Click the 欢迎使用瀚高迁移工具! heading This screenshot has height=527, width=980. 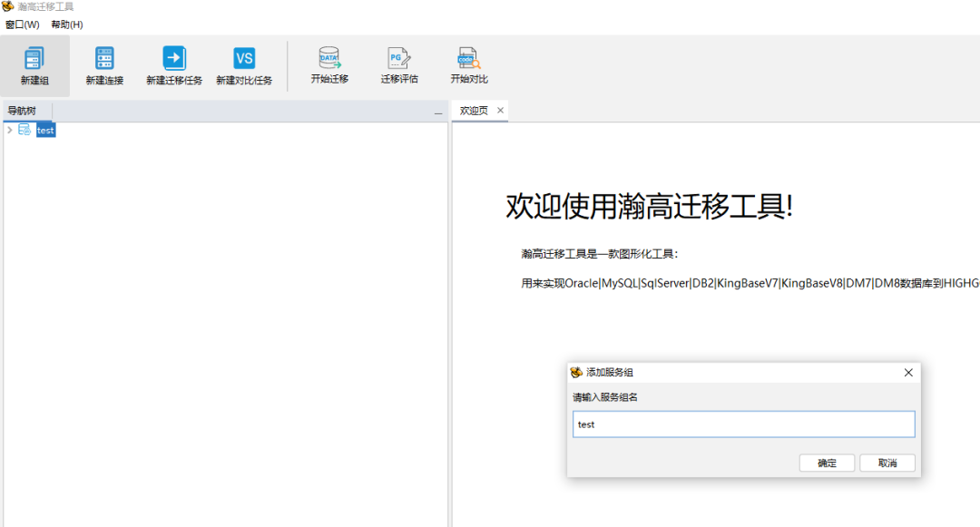point(649,206)
